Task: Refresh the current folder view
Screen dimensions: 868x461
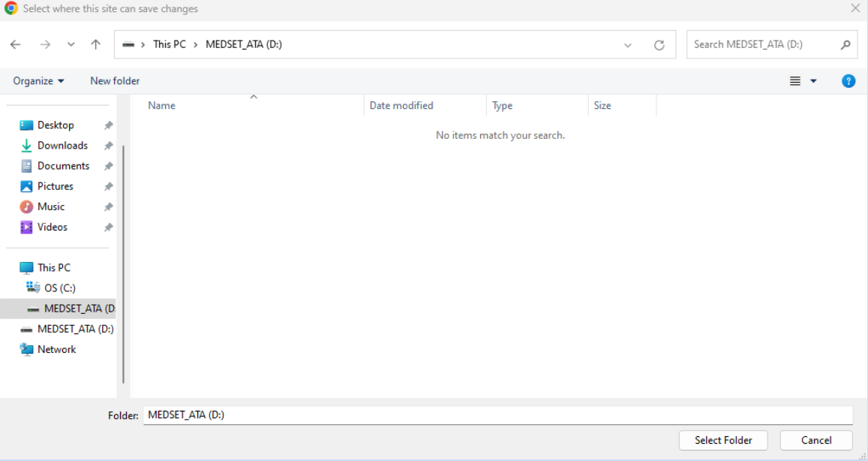Action: pos(659,44)
